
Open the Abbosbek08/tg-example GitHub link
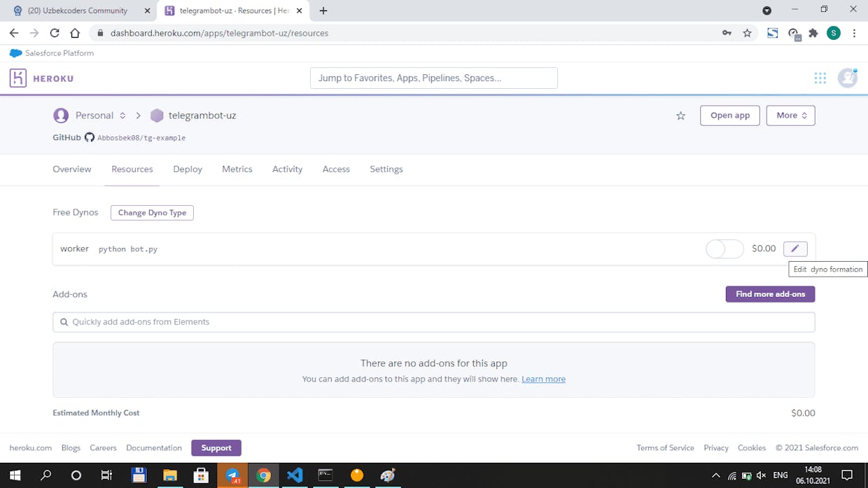[x=141, y=138]
